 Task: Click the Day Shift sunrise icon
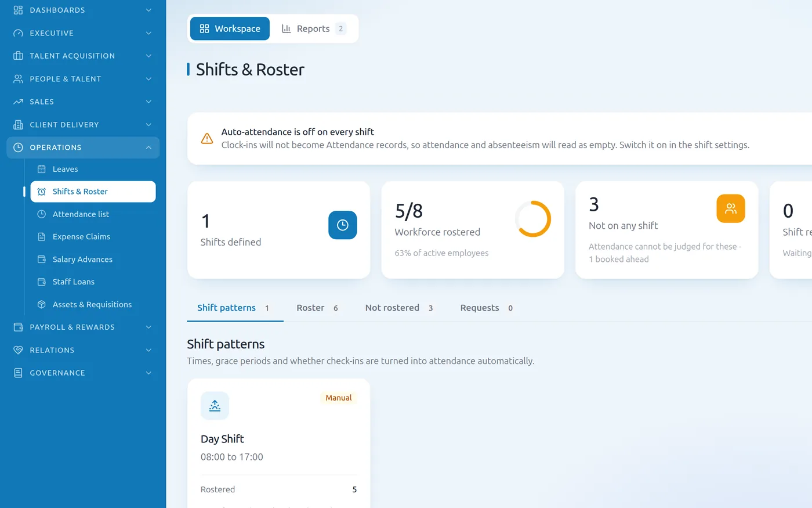coord(215,406)
